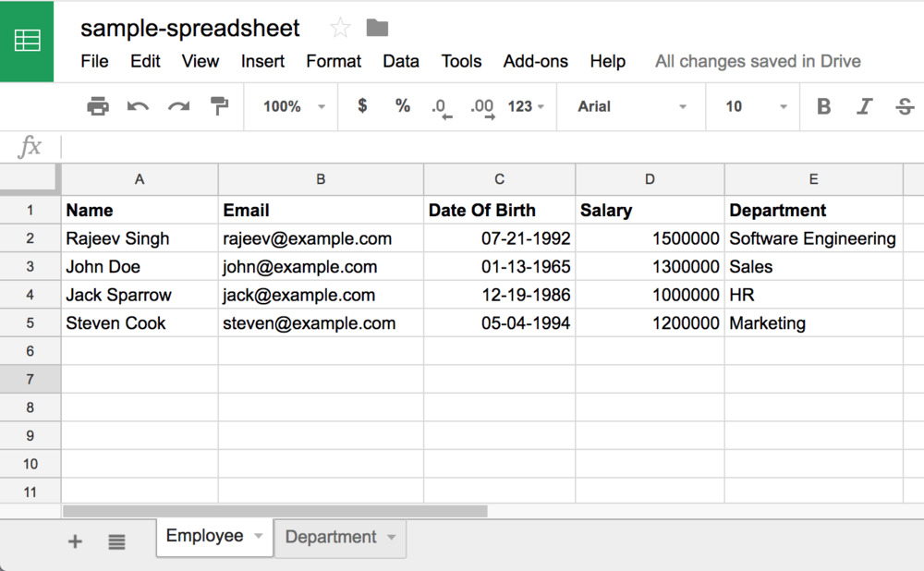Open Employee tab dropdown arrow
This screenshot has width=924, height=571.
[x=258, y=536]
